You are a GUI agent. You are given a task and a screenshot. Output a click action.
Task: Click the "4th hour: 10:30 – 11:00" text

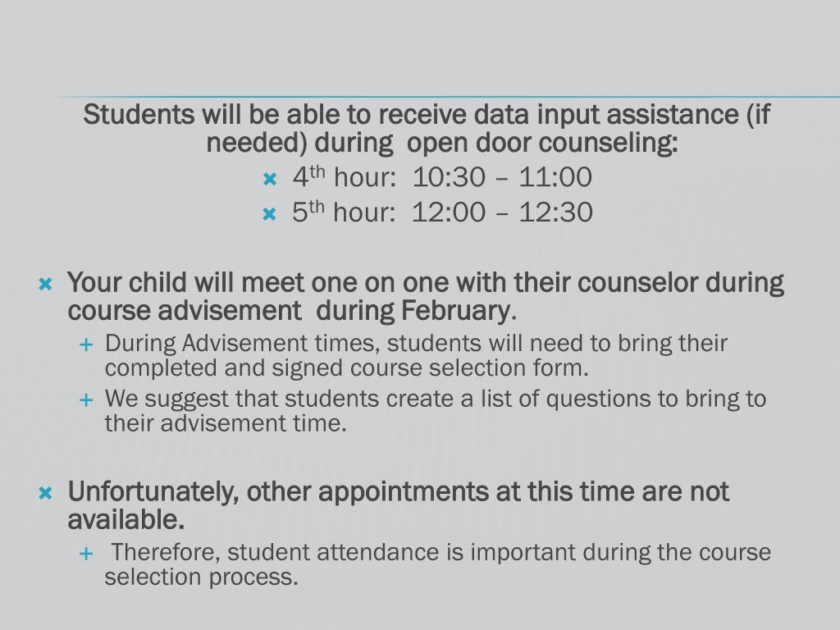[442, 177]
